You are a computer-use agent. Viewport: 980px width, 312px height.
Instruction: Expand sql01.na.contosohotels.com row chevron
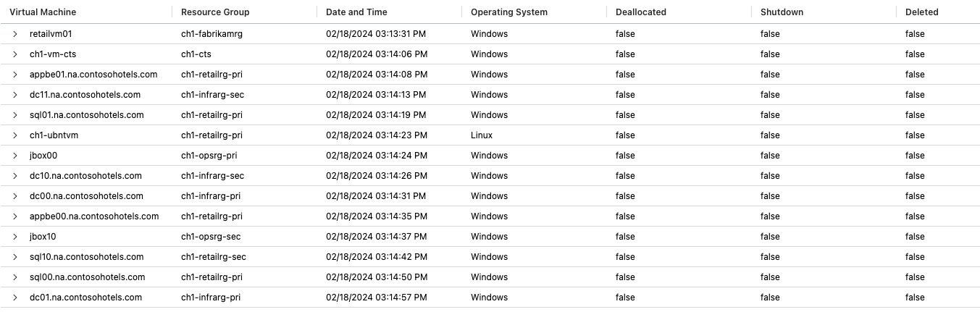14,115
